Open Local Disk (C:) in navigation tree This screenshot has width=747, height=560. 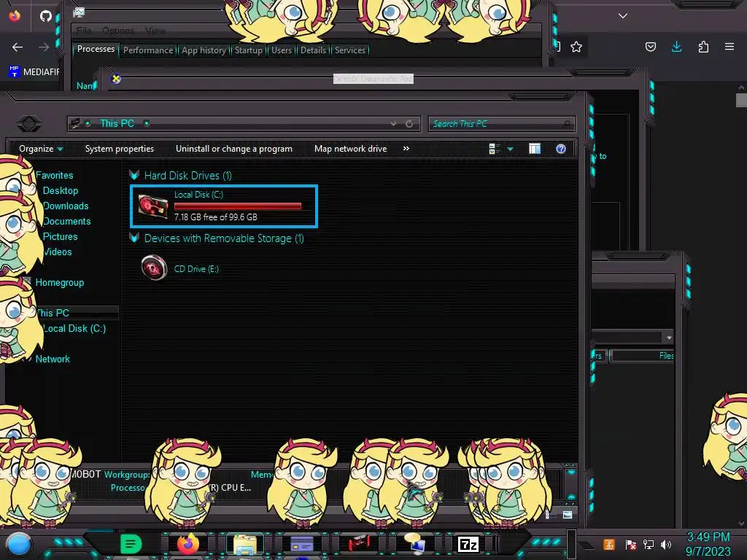point(74,328)
